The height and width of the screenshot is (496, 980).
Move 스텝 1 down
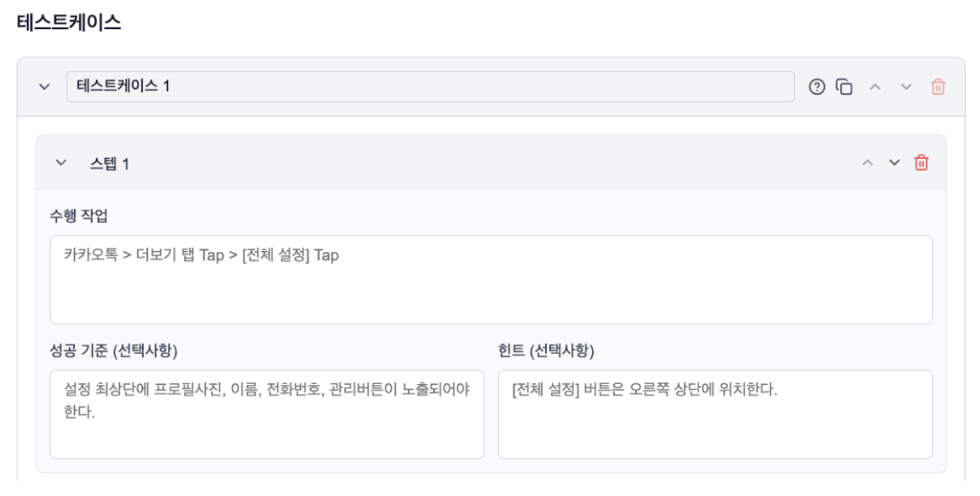(894, 162)
